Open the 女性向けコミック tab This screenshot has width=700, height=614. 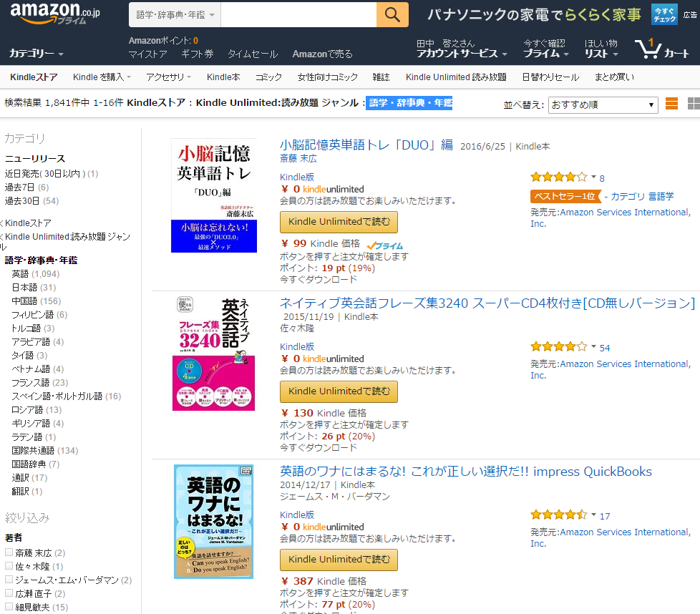[327, 77]
